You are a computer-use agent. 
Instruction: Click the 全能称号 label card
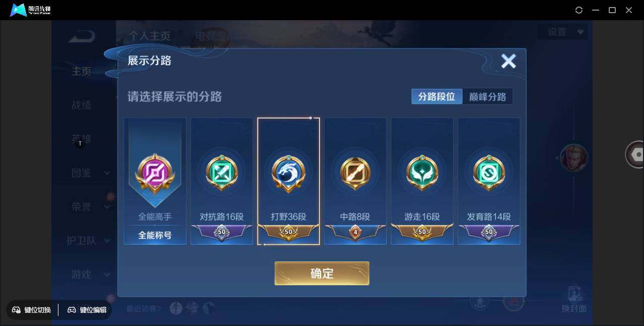155,235
